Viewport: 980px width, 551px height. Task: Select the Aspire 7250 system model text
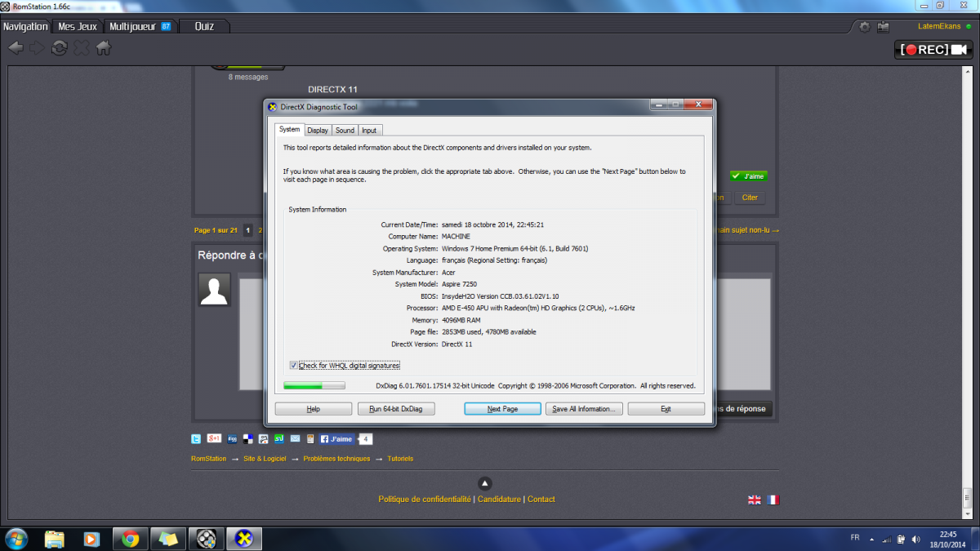461,284
